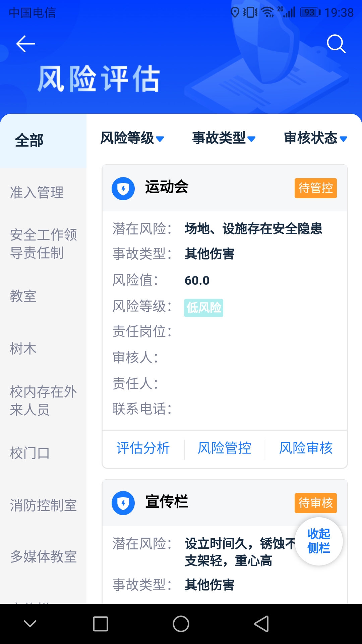Screen dimensions: 362x644
Task: Open 风险审核 for 运动会
Action: 306,448
